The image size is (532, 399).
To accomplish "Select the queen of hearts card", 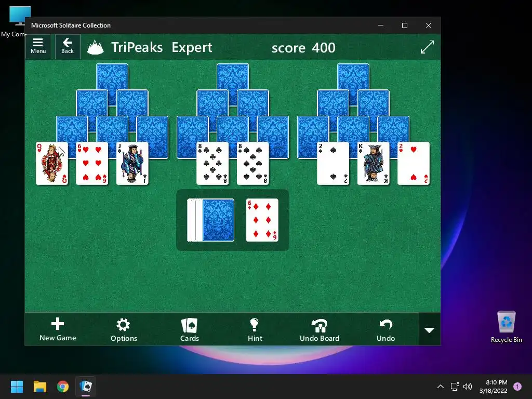I will tap(52, 164).
